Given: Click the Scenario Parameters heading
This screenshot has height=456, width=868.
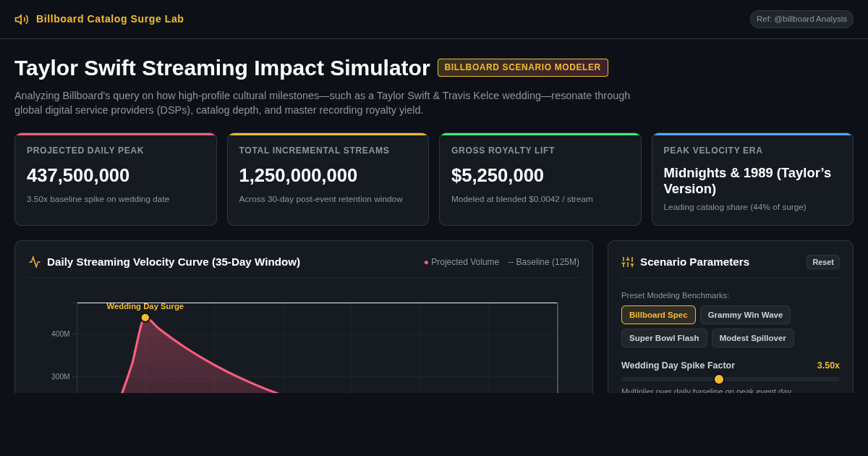Looking at the screenshot, I should pyautogui.click(x=694, y=262).
